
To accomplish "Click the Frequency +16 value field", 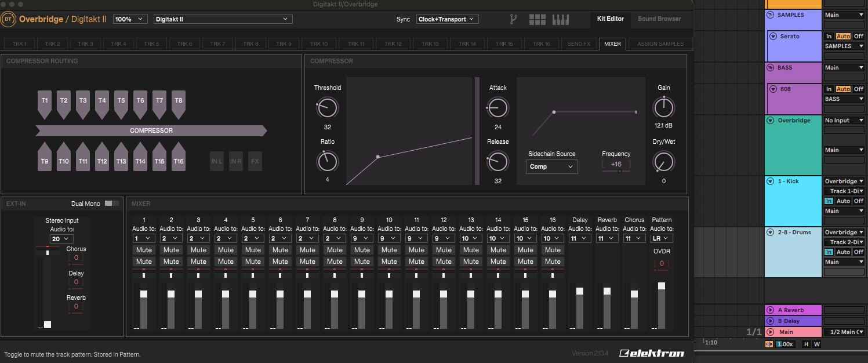I will point(616,165).
